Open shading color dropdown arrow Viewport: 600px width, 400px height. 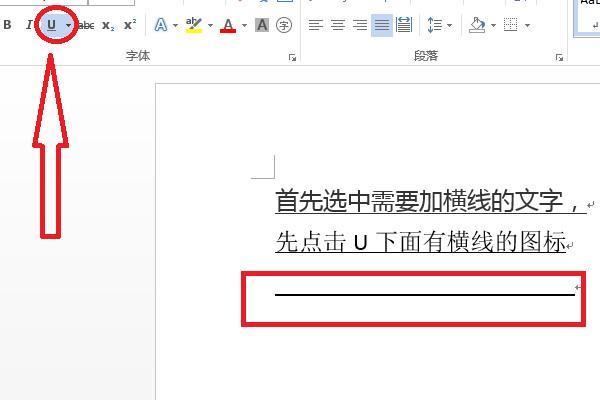click(x=493, y=26)
